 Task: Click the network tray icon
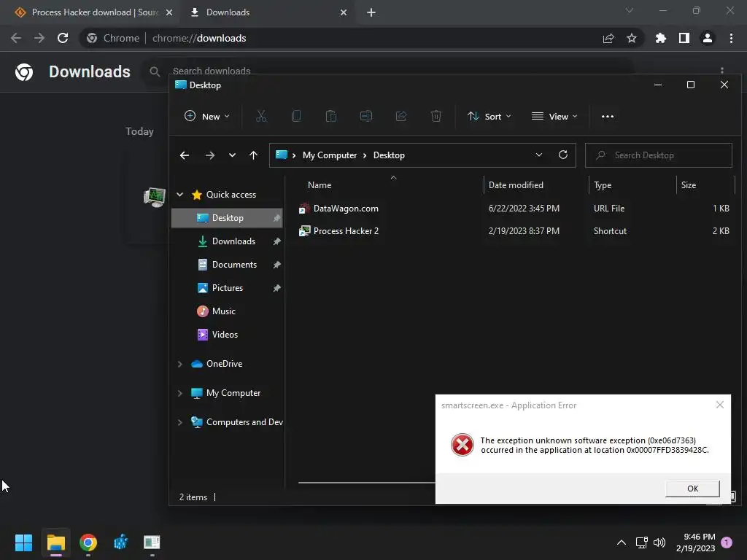tap(641, 542)
